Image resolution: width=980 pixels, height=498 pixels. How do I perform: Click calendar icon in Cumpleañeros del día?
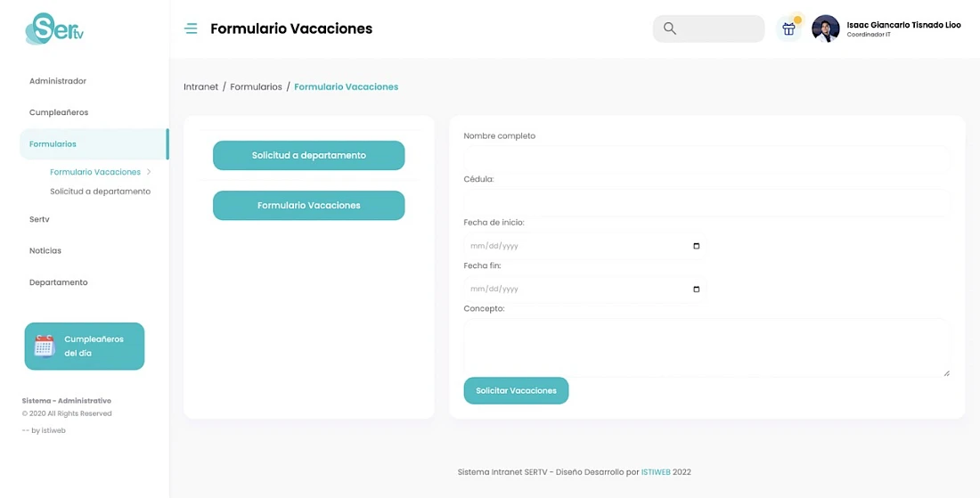45,346
